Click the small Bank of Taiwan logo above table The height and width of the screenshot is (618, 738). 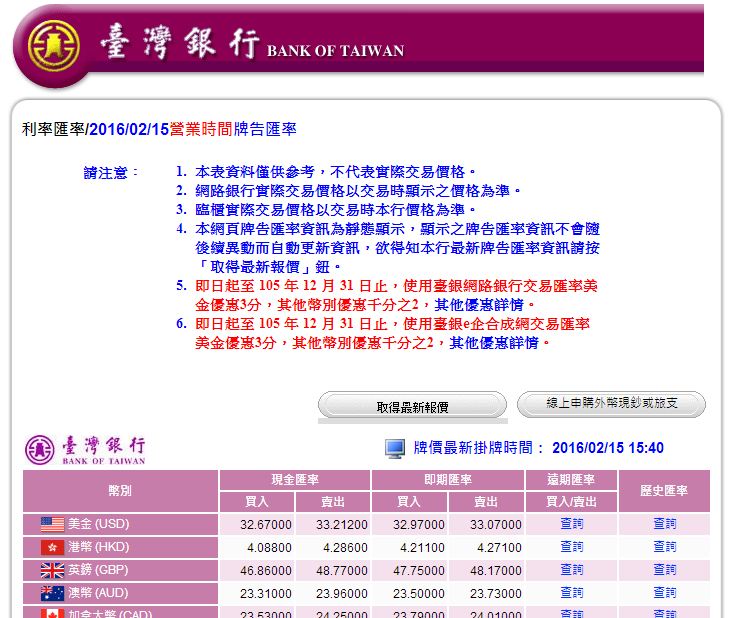(85, 449)
